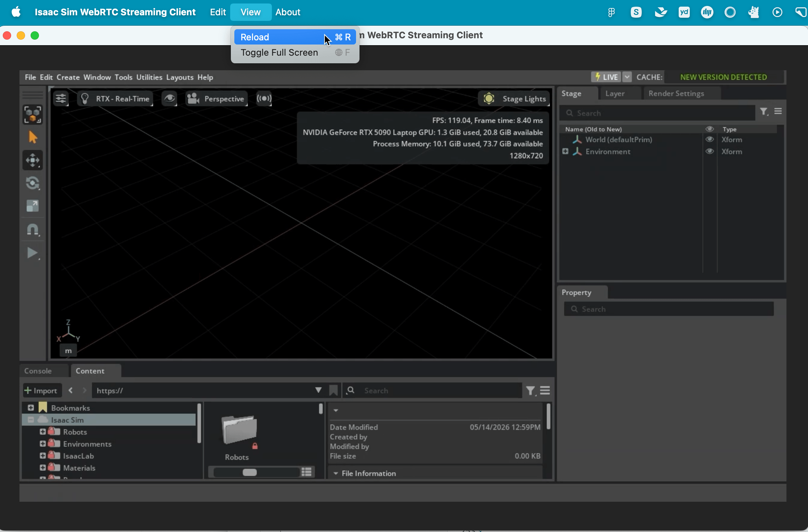
Task: Open the Tools menu in Isaac Sim
Action: point(123,77)
